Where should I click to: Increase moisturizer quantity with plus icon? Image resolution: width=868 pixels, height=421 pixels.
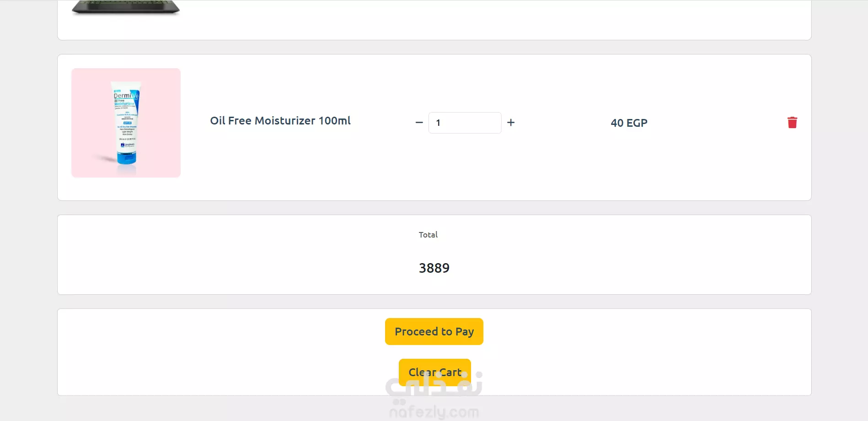click(511, 123)
